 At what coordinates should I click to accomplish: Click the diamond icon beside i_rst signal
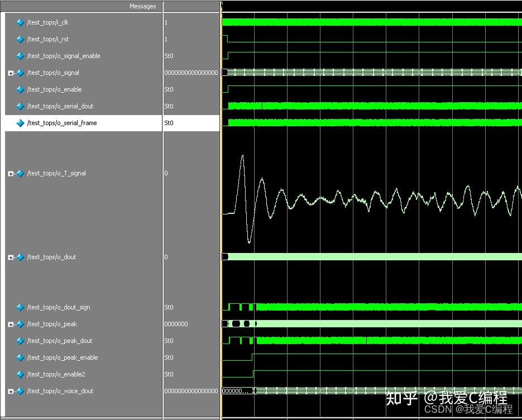(x=21, y=40)
